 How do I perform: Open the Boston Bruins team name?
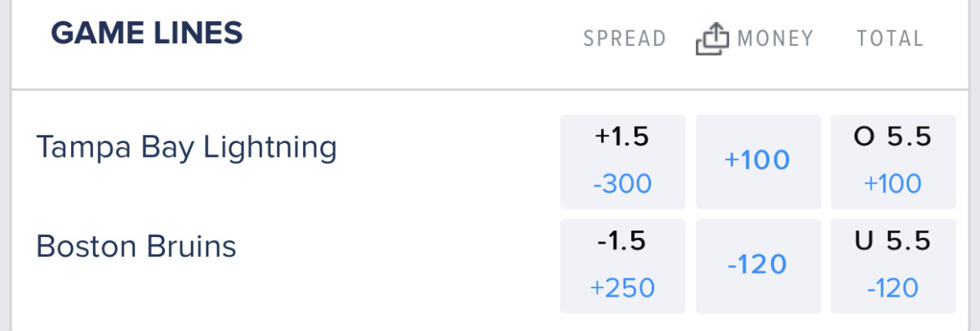pos(136,246)
